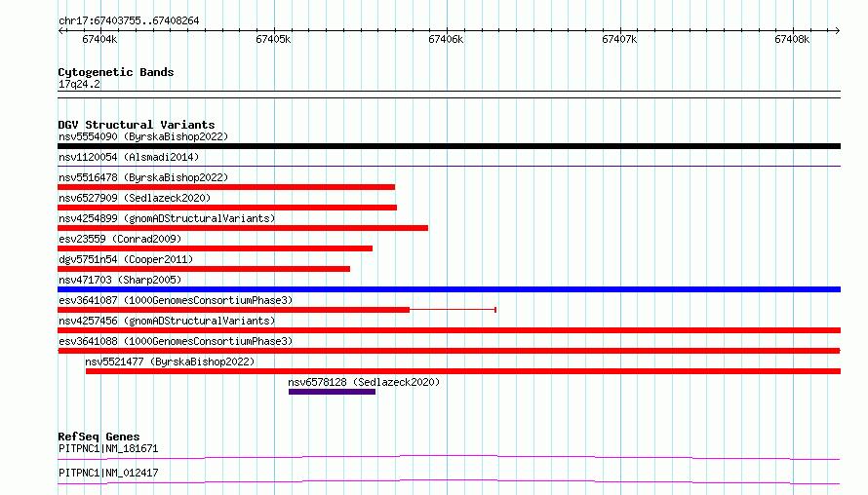
Task: Click the nsv5554090 (ByrskaBishop2022) variant label
Action: pyautogui.click(x=143, y=136)
